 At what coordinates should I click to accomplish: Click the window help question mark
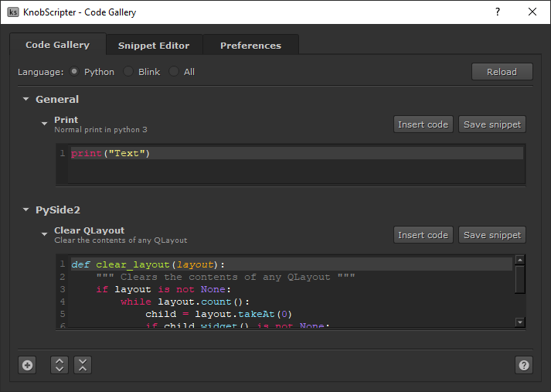(x=497, y=12)
